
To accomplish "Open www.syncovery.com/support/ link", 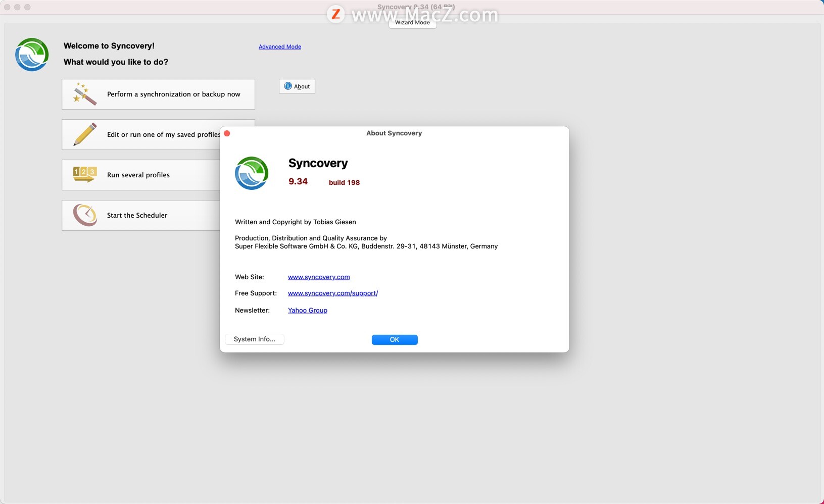I will (333, 293).
